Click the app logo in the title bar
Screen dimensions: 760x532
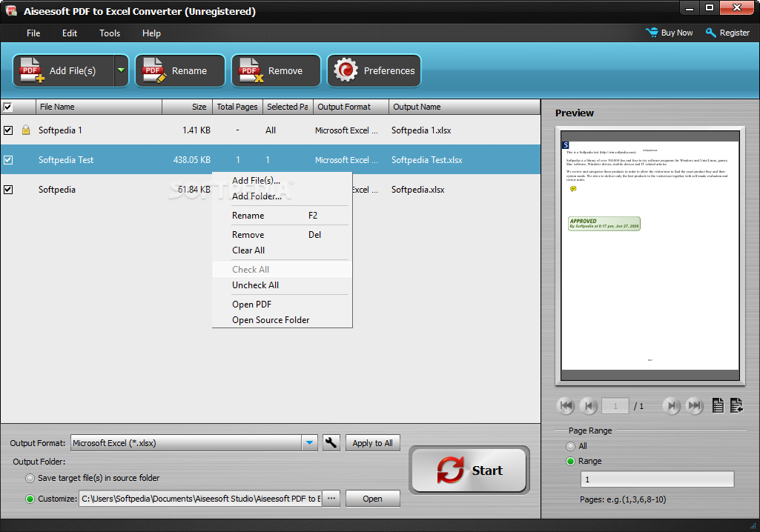(x=11, y=10)
